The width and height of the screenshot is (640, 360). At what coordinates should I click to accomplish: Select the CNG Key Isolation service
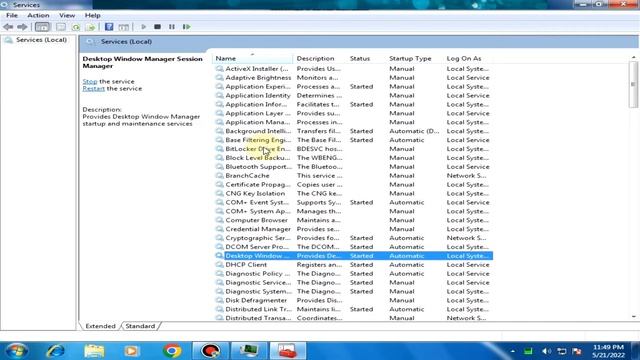coord(353,193)
